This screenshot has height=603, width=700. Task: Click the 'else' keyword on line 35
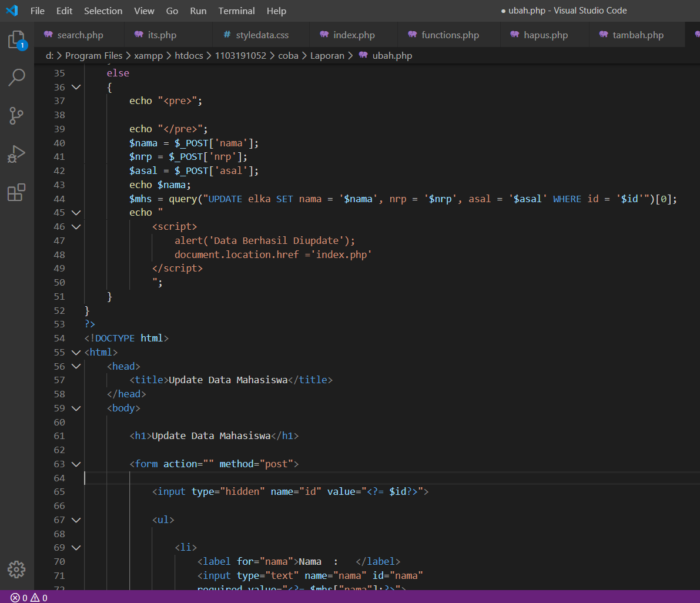[118, 73]
